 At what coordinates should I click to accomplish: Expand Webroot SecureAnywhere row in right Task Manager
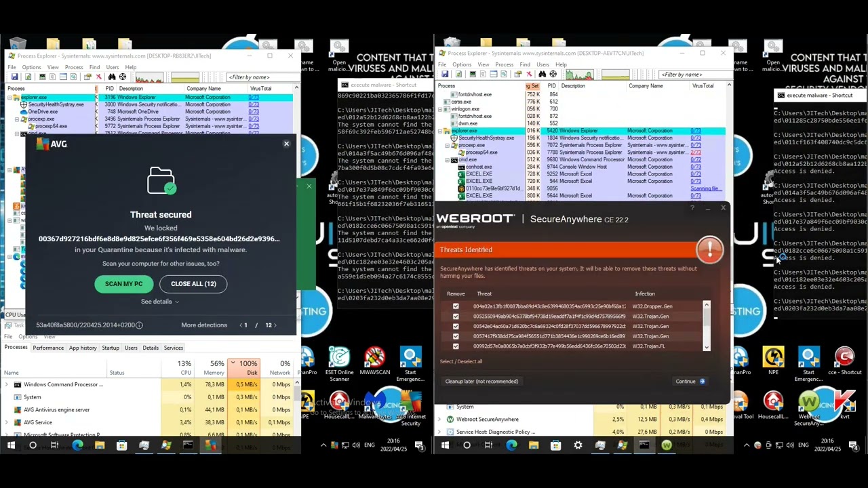439,419
